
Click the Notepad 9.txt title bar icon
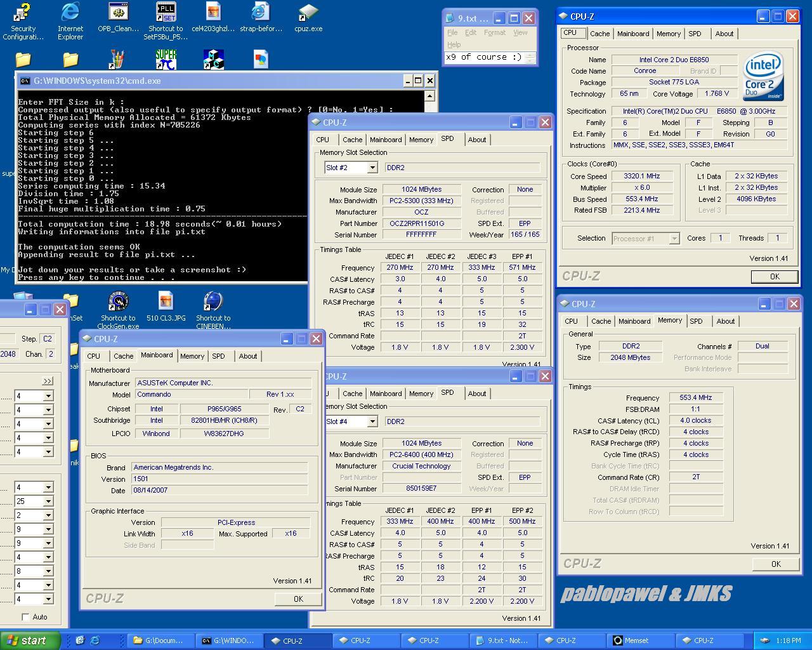(x=450, y=18)
